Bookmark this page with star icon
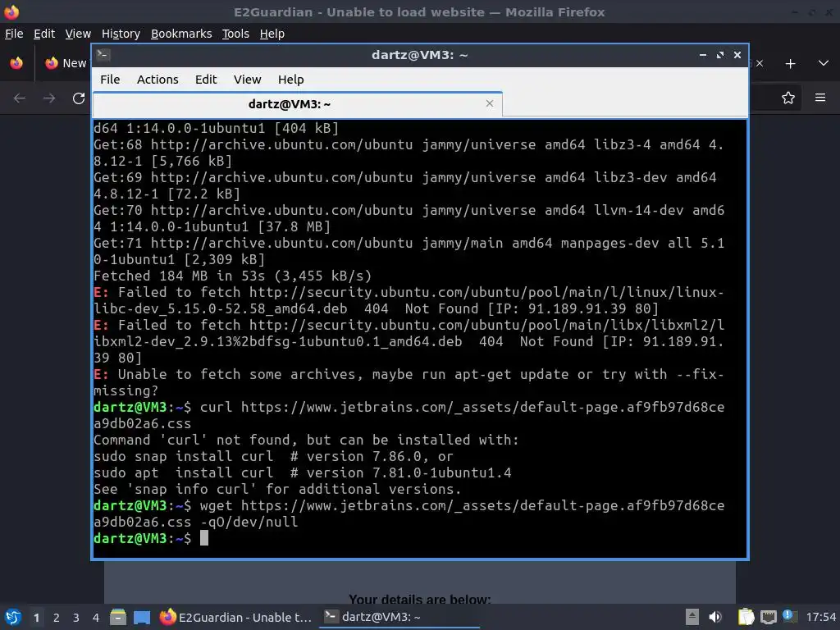 787,98
